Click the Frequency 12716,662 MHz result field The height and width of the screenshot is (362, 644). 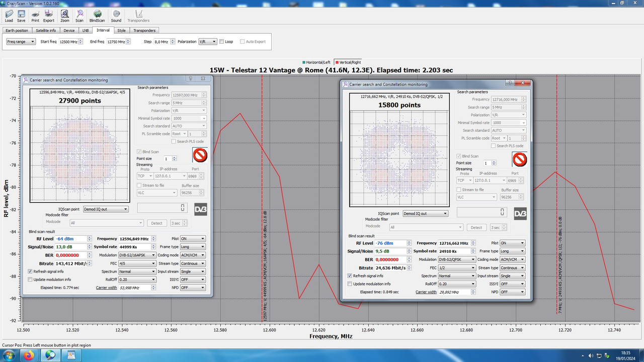tap(457, 243)
